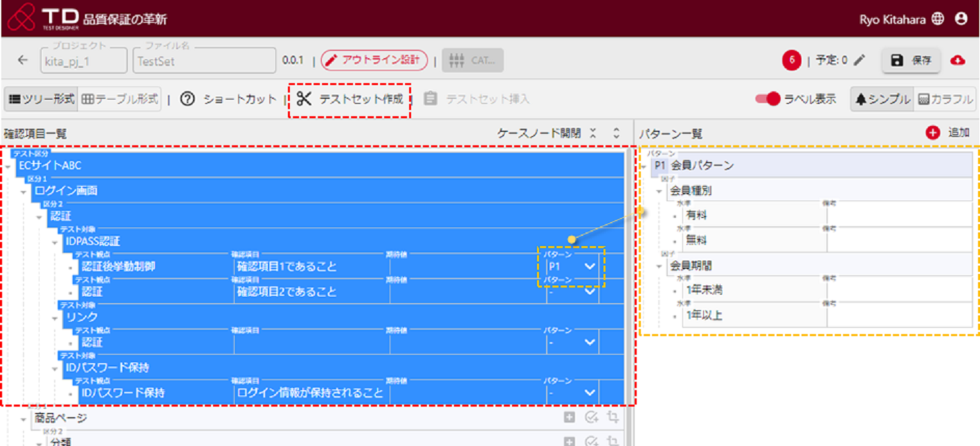Collapse the 会員期間 factor node
Screen dimensions: 980x446
tap(660, 266)
